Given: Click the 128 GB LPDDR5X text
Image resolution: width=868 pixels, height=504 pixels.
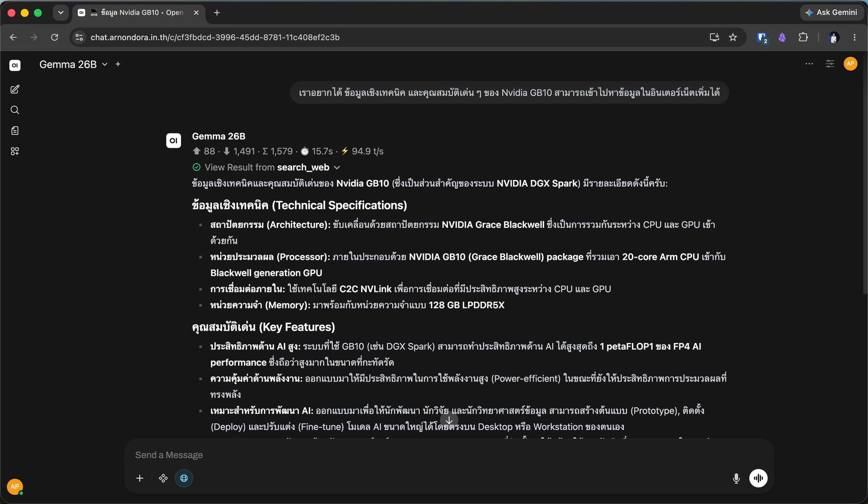Looking at the screenshot, I should (467, 305).
